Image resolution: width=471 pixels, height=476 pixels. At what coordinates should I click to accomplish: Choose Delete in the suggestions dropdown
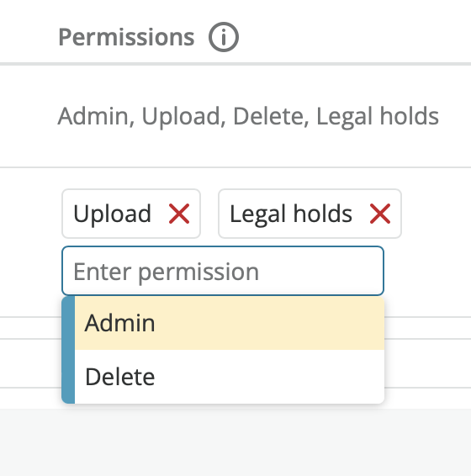coord(230,377)
